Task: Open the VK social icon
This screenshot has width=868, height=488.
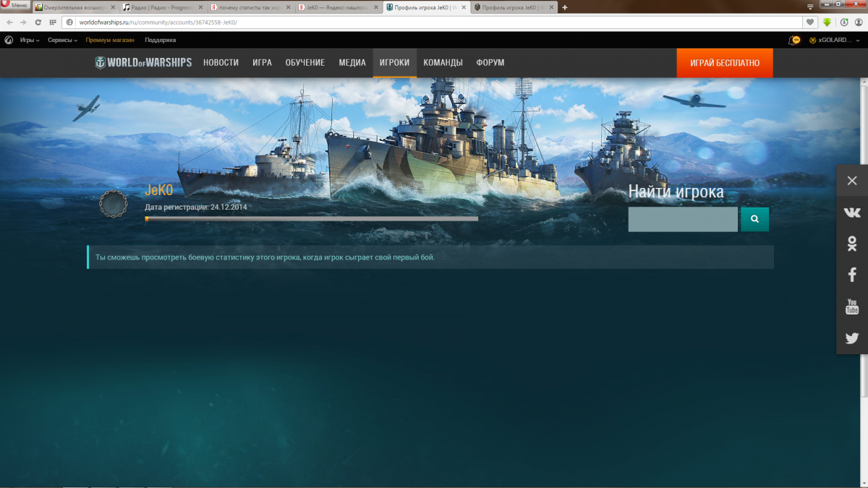Action: pos(852,212)
